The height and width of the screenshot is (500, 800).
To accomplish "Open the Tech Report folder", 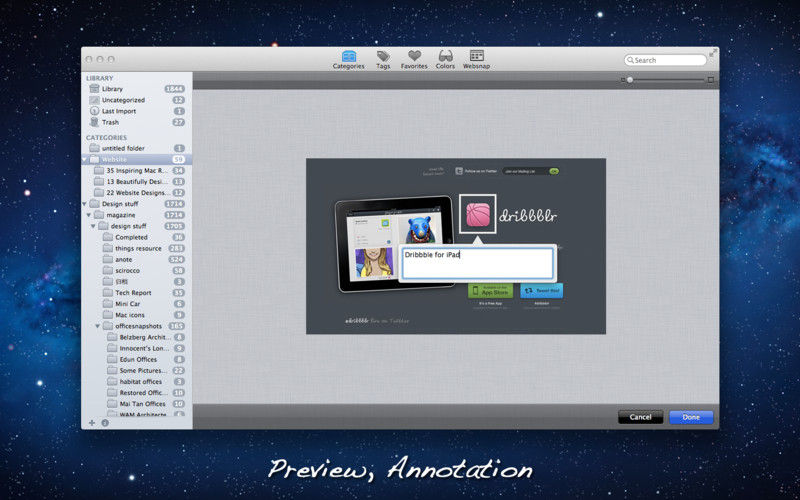I will 133,293.
